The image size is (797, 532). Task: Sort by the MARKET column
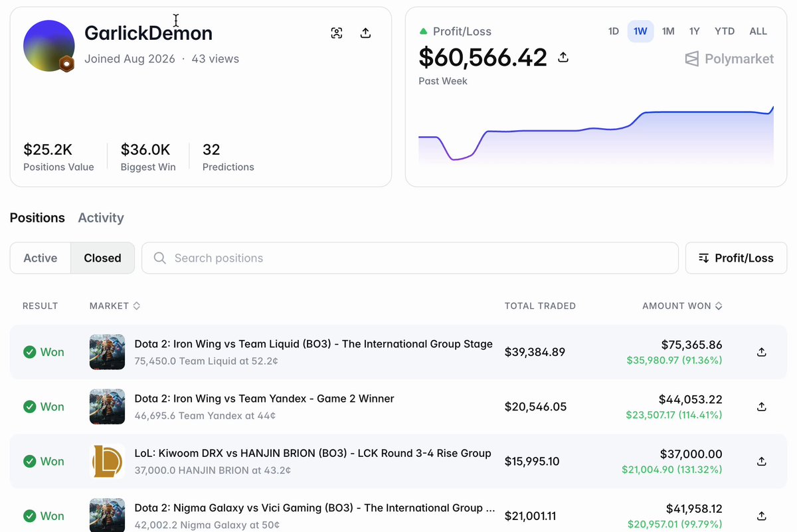(x=115, y=306)
